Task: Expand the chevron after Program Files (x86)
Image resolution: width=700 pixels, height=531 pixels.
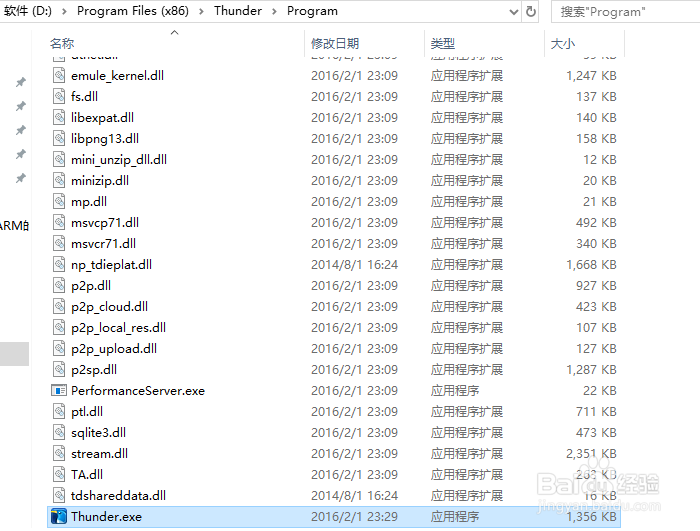Action: [x=201, y=11]
